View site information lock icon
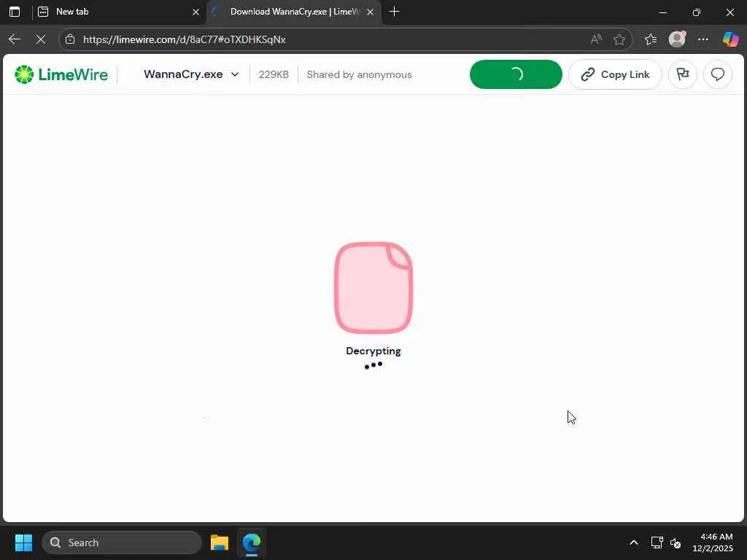This screenshot has width=747, height=560. (70, 39)
